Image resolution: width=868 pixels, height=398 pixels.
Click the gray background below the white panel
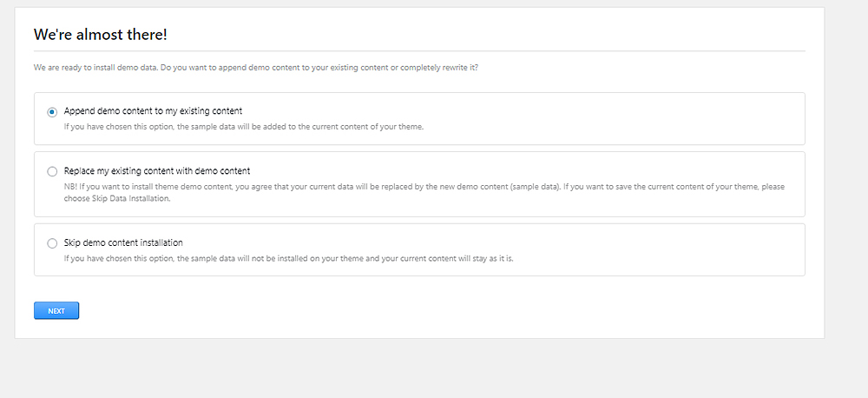(417, 369)
